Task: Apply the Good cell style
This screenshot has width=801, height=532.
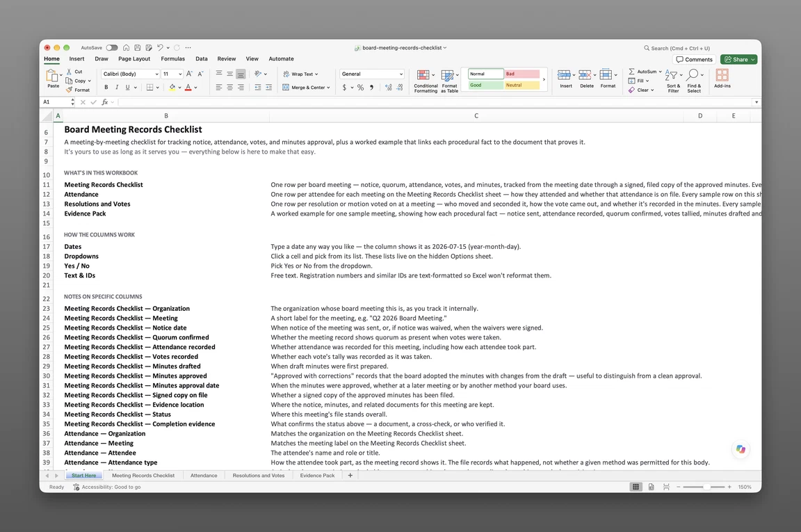Action: point(486,86)
